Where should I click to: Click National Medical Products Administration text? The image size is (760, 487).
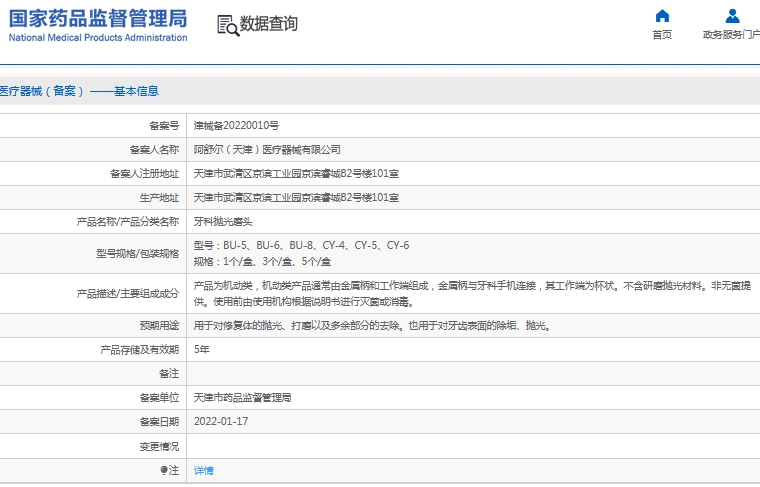[x=98, y=38]
